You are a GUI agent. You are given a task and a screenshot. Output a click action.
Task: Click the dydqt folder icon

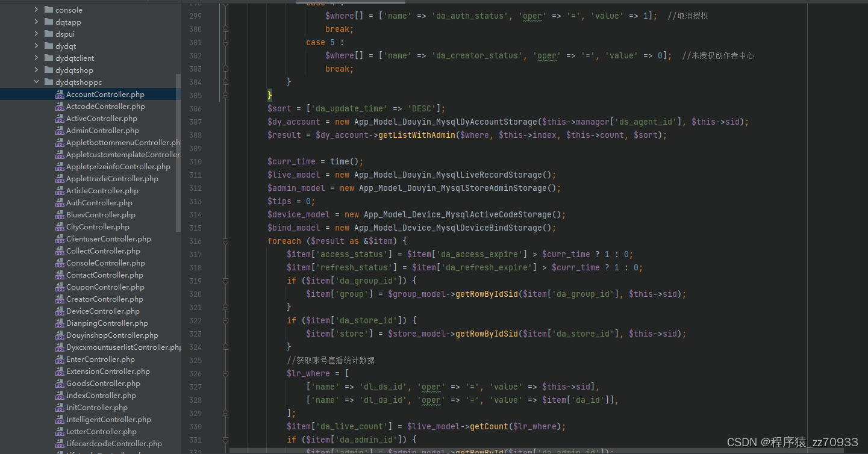(49, 46)
